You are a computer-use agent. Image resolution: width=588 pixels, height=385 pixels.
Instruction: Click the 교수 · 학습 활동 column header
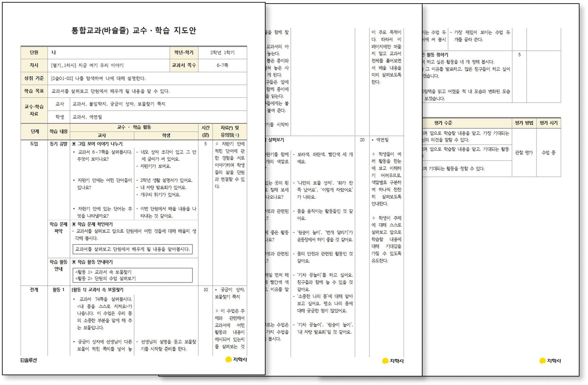tap(134, 127)
